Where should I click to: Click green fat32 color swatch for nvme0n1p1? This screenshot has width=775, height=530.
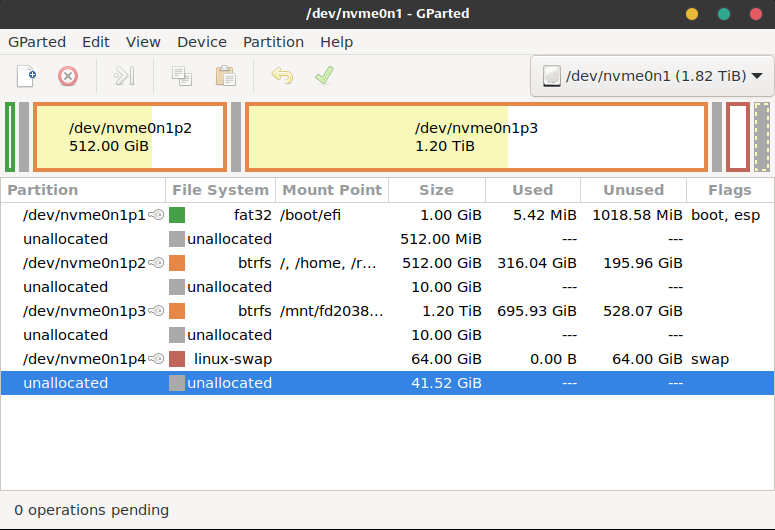[x=177, y=215]
